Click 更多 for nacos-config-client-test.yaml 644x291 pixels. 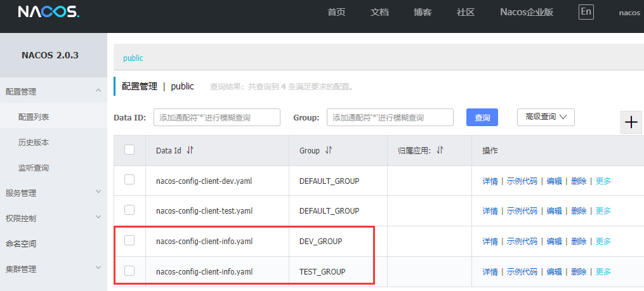(603, 211)
